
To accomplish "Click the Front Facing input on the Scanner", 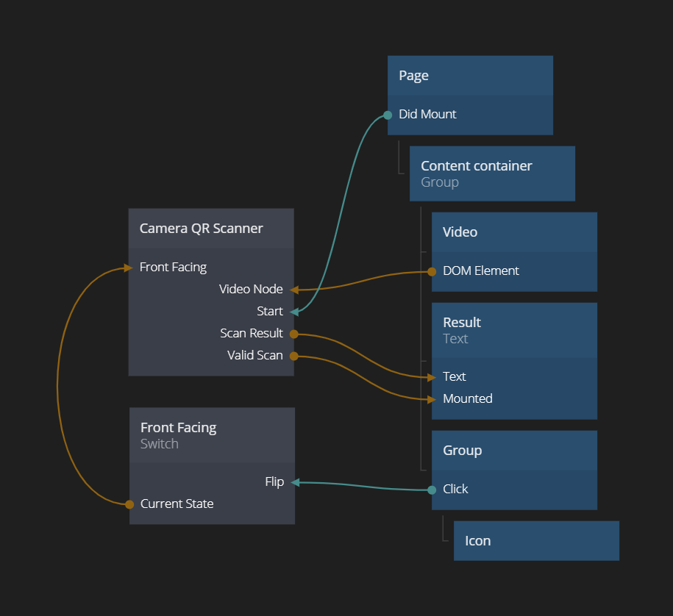I will [x=173, y=268].
